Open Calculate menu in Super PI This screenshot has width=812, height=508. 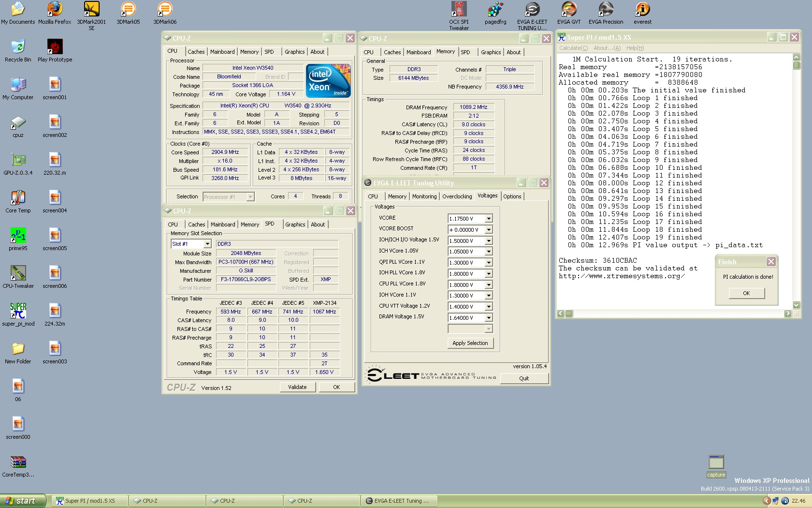(574, 48)
